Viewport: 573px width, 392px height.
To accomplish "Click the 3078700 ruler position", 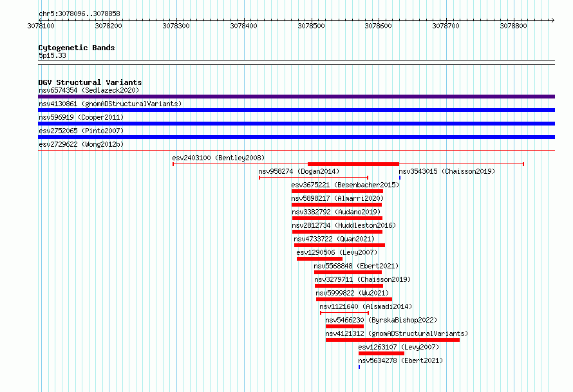I will (x=446, y=26).
